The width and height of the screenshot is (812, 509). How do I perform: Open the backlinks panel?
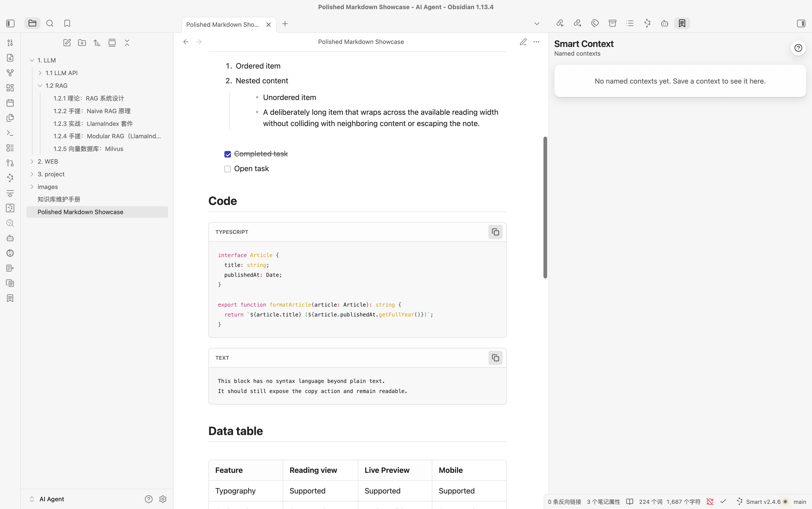coord(560,23)
